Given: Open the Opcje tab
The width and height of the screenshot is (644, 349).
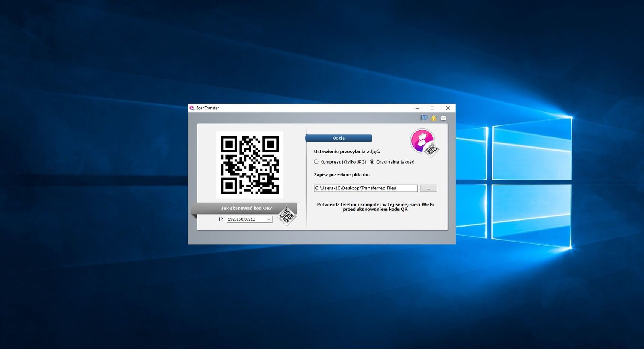Looking at the screenshot, I should click(x=339, y=138).
